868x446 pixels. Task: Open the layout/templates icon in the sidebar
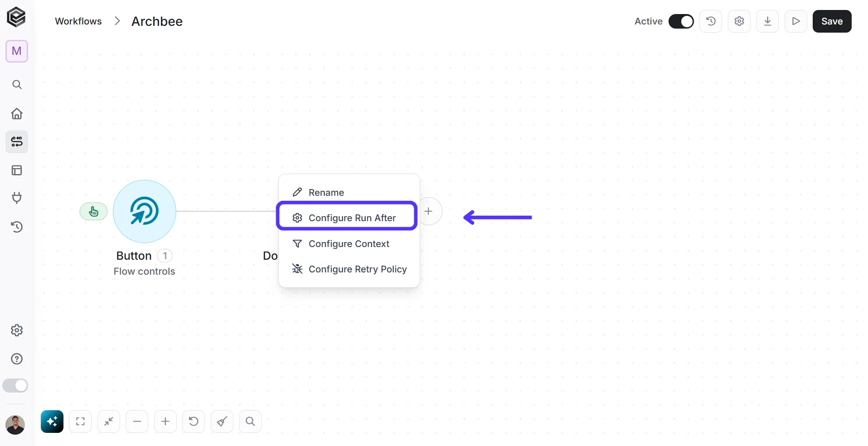point(17,170)
